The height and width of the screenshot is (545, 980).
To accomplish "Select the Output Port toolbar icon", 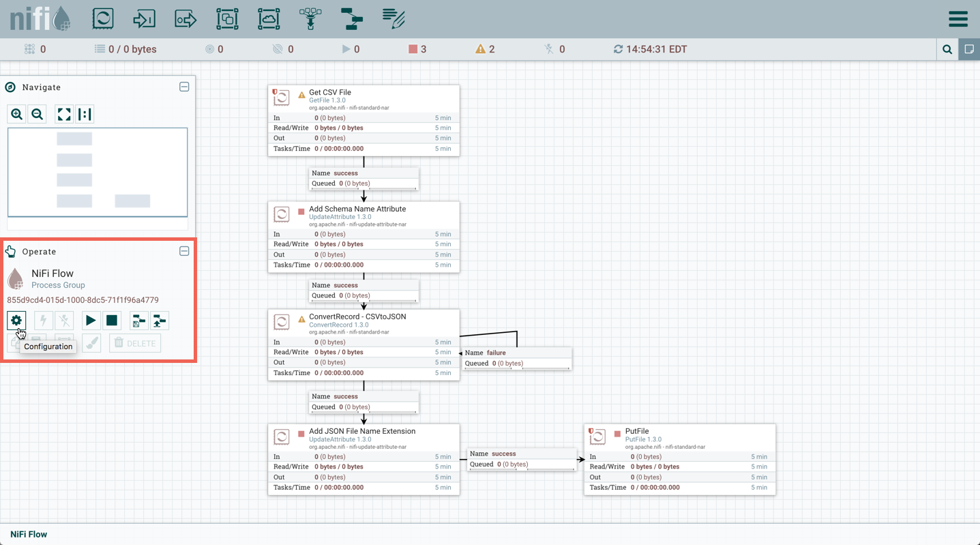I will point(185,18).
